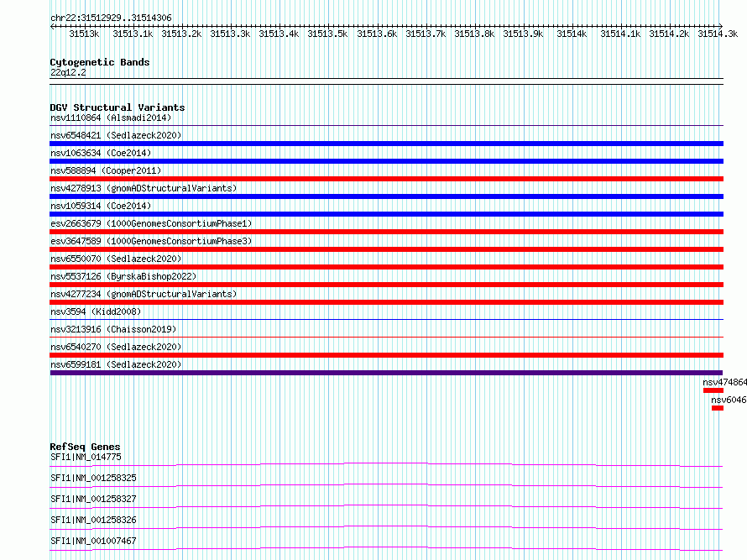Image resolution: width=747 pixels, height=560 pixels.
Task: Open variant nsv6599181 (Sedlazeck2020)
Action: (x=116, y=364)
